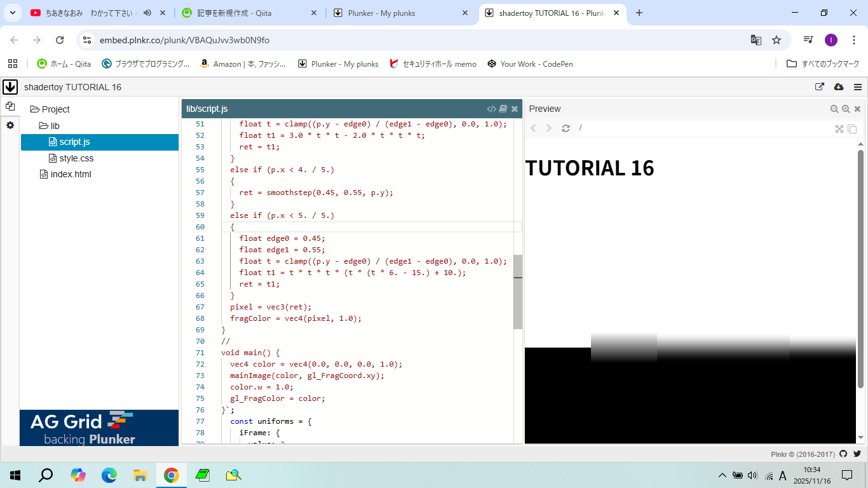Open the Windows Start menu
868x488 pixels.
15,475
